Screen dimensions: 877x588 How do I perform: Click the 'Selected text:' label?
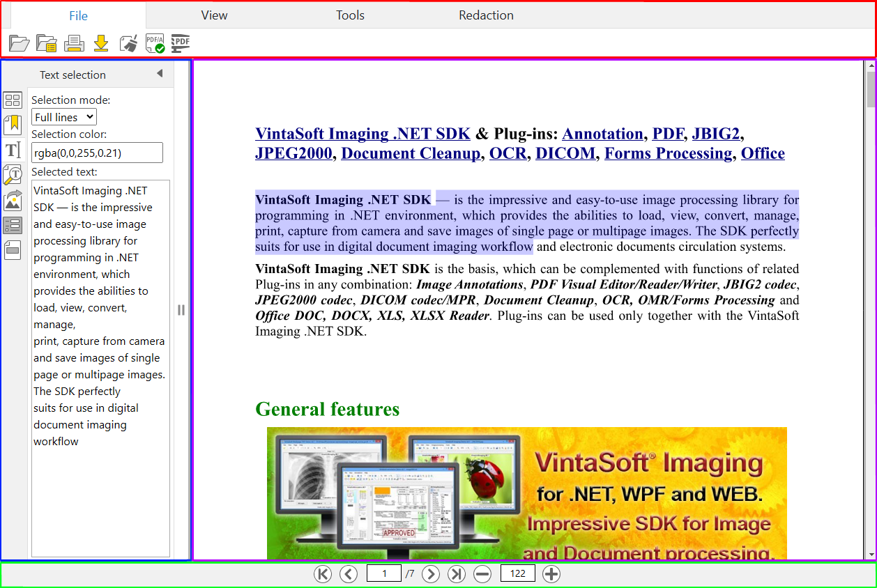(x=64, y=172)
